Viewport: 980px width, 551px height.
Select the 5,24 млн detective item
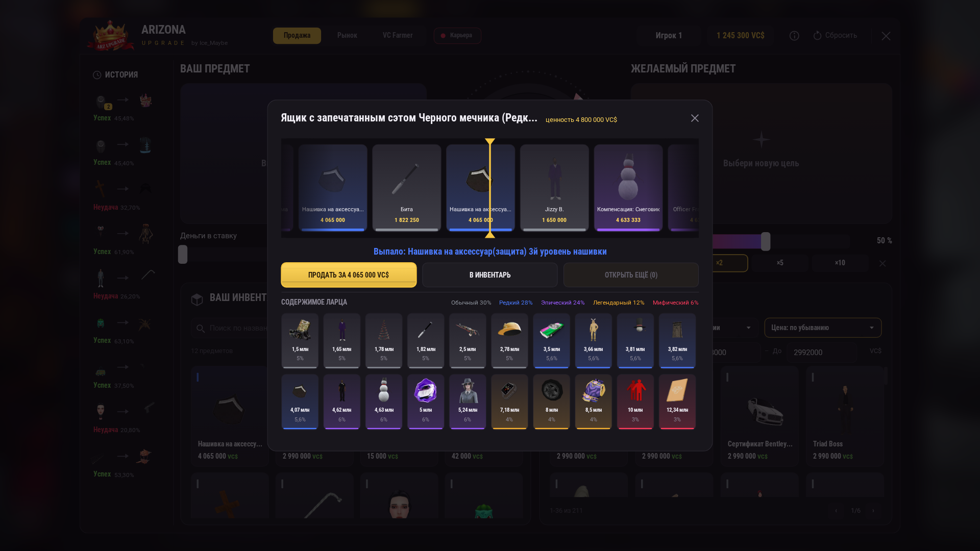tap(468, 402)
